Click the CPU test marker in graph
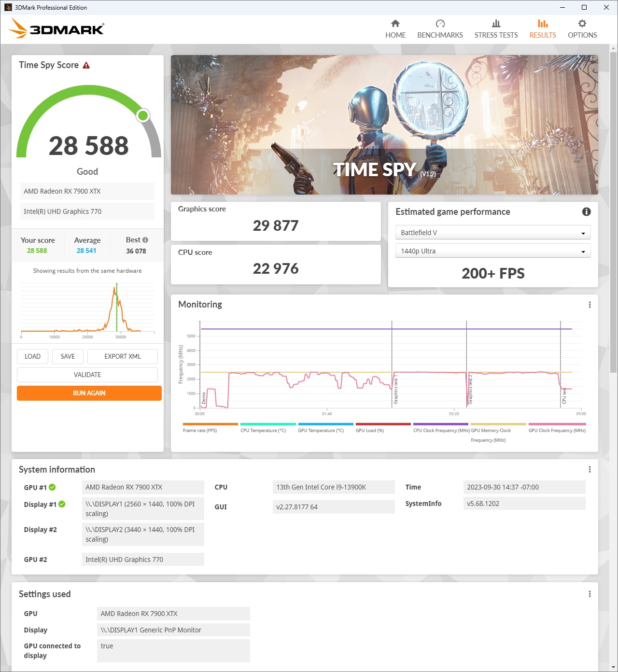The height and width of the screenshot is (672, 618). (564, 395)
